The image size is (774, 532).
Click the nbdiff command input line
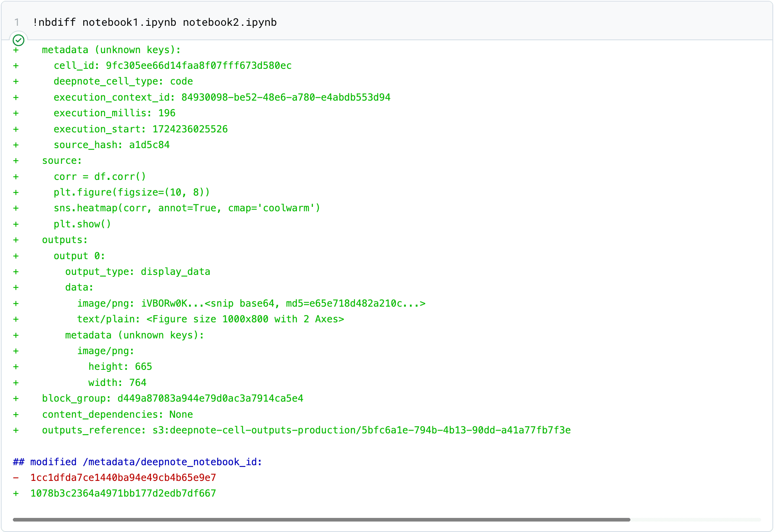[x=155, y=23]
